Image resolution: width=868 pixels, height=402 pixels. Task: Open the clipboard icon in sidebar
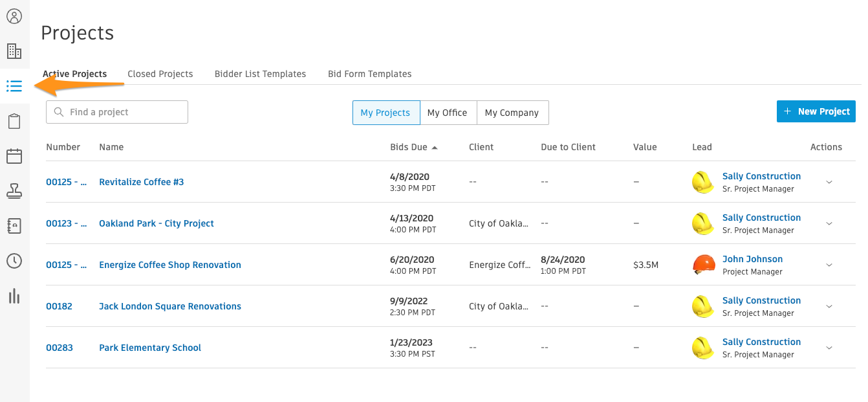[14, 121]
